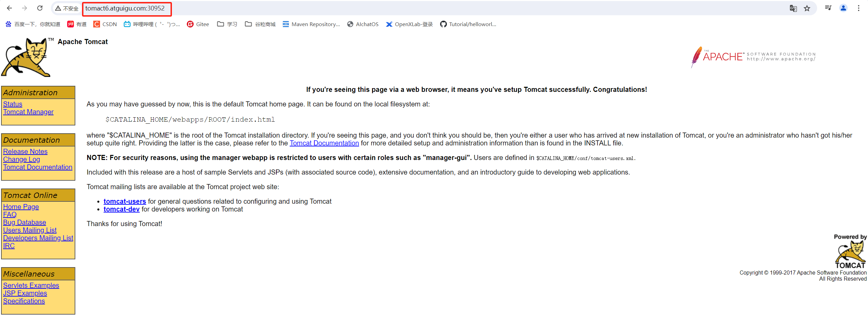
Task: Click the Thanks for using Tomcat! text
Action: pyautogui.click(x=124, y=224)
